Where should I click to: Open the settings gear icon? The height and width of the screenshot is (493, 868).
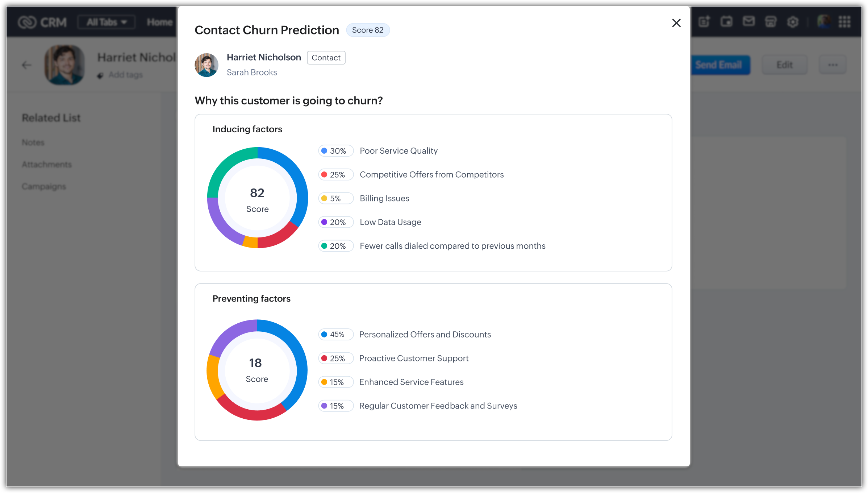[793, 22]
